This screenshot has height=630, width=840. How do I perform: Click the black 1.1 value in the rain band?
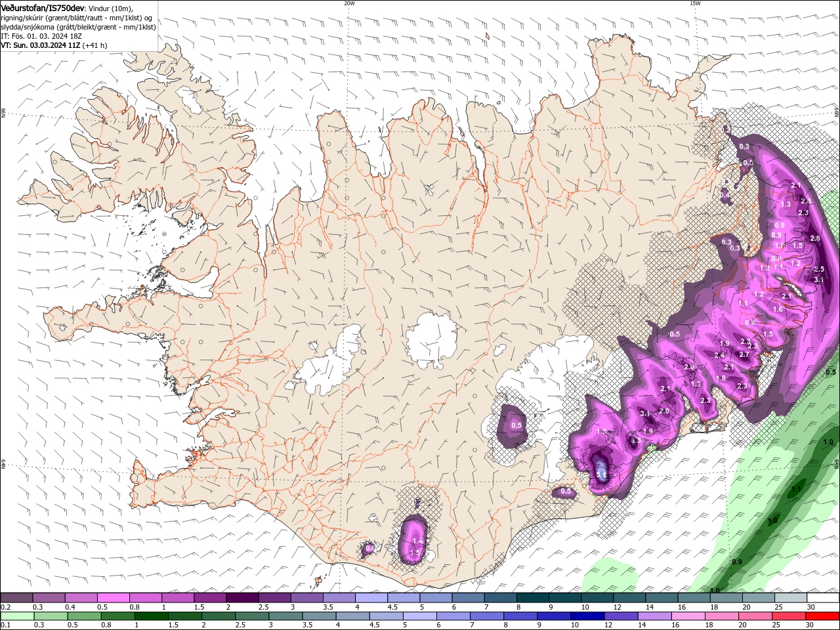click(796, 490)
